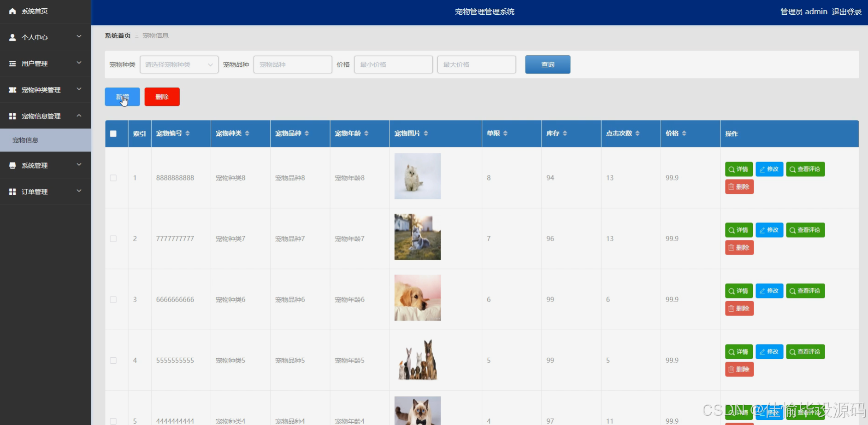View comments for pet 5555555555
The height and width of the screenshot is (425, 868).
(805, 351)
